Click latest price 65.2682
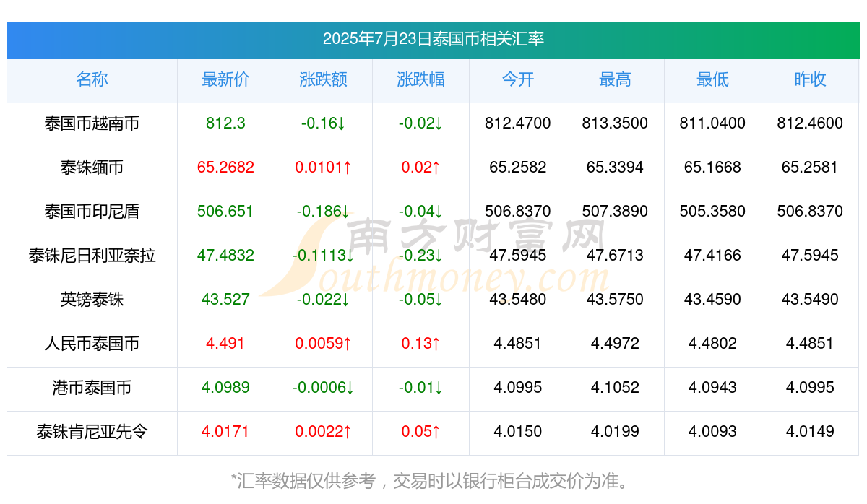Screen dimensions: 867x504 (x=225, y=168)
